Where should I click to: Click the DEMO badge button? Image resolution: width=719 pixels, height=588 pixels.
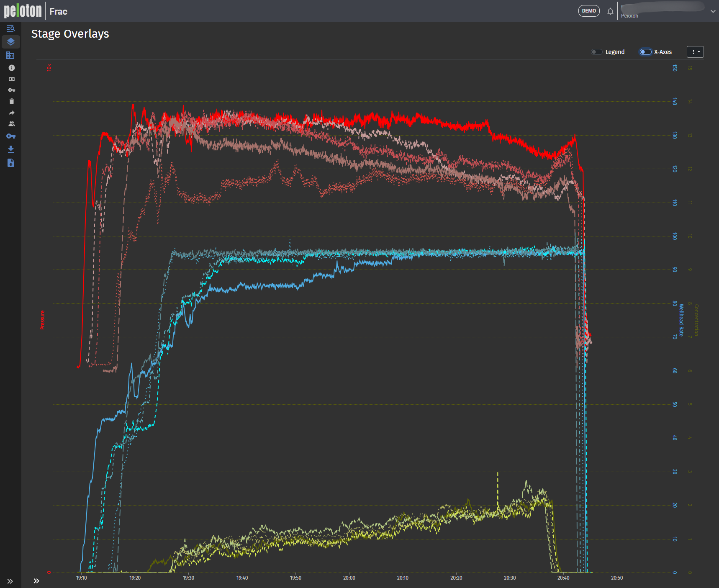pos(589,11)
